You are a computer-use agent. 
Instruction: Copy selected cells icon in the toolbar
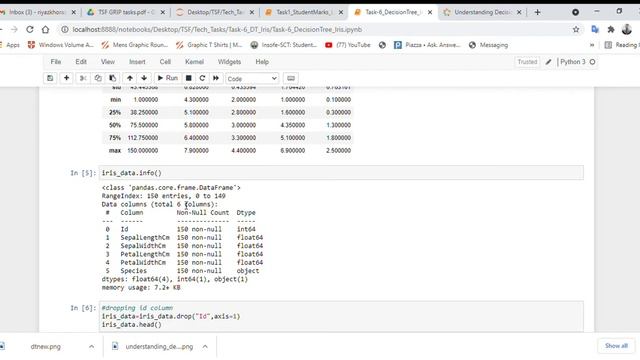pos(98,78)
